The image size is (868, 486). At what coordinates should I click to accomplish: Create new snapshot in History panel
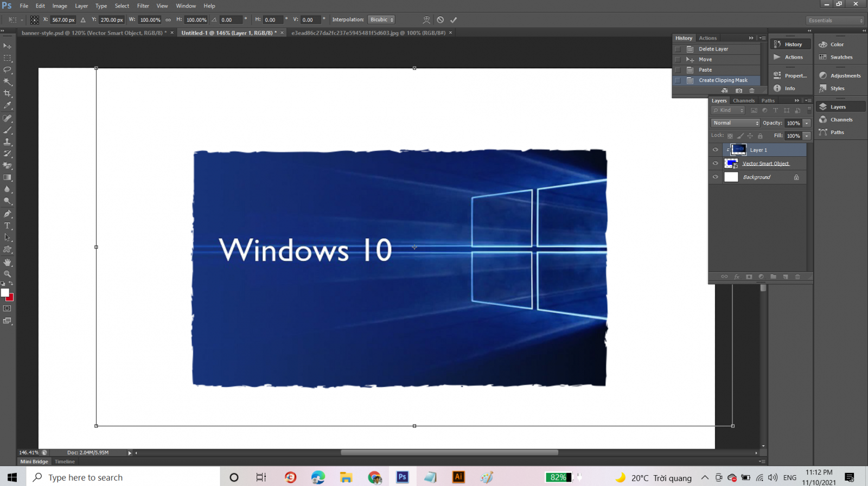click(x=739, y=91)
